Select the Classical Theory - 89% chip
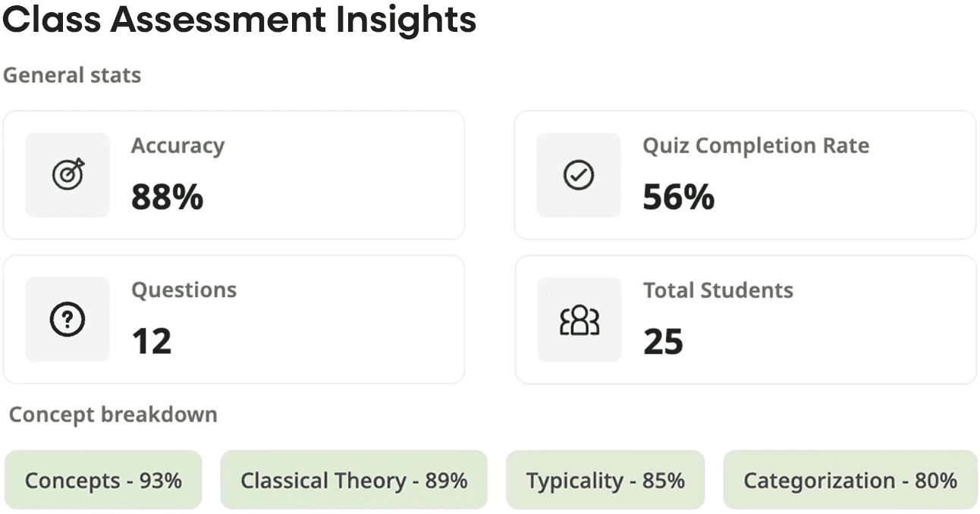This screenshot has height=514, width=980. [x=353, y=481]
